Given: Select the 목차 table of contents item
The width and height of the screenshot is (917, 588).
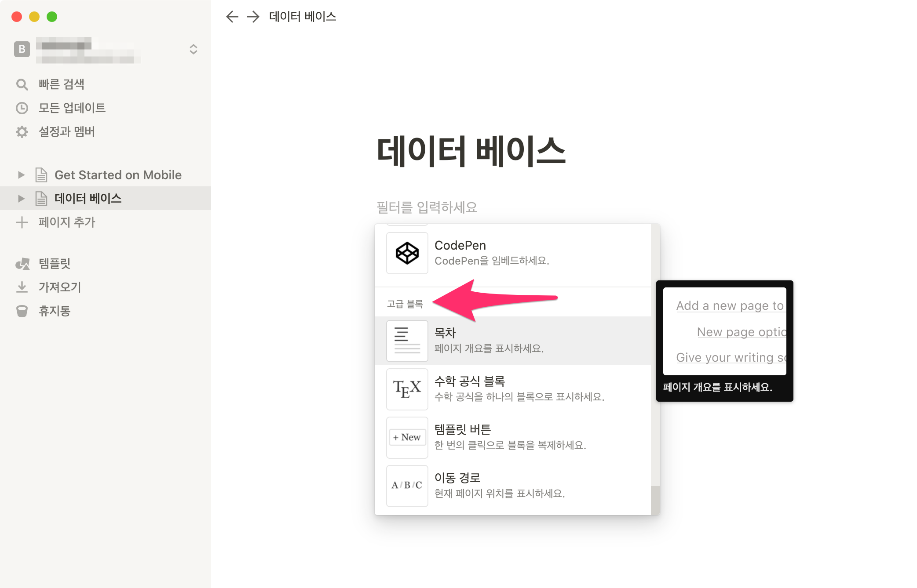Looking at the screenshot, I should coord(512,341).
